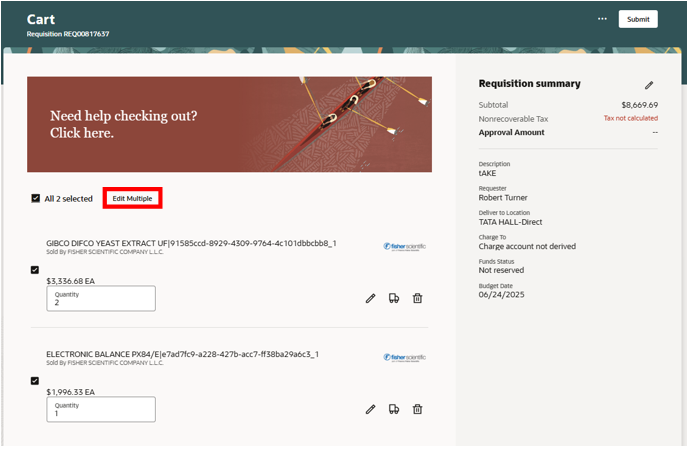Click the Charge account not derived text
This screenshot has height=451, width=688.
(x=527, y=246)
